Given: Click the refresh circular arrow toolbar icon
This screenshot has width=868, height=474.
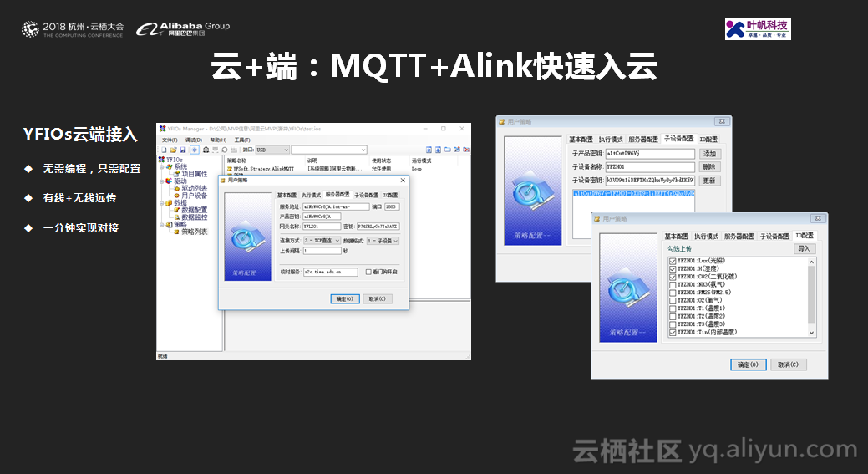Looking at the screenshot, I should point(225,150).
